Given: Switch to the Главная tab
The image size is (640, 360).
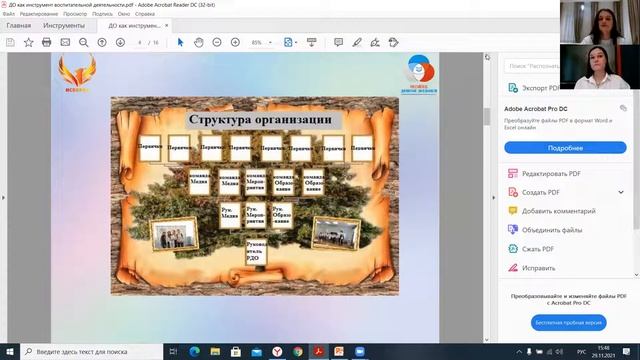Looking at the screenshot, I should pyautogui.click(x=19, y=25).
